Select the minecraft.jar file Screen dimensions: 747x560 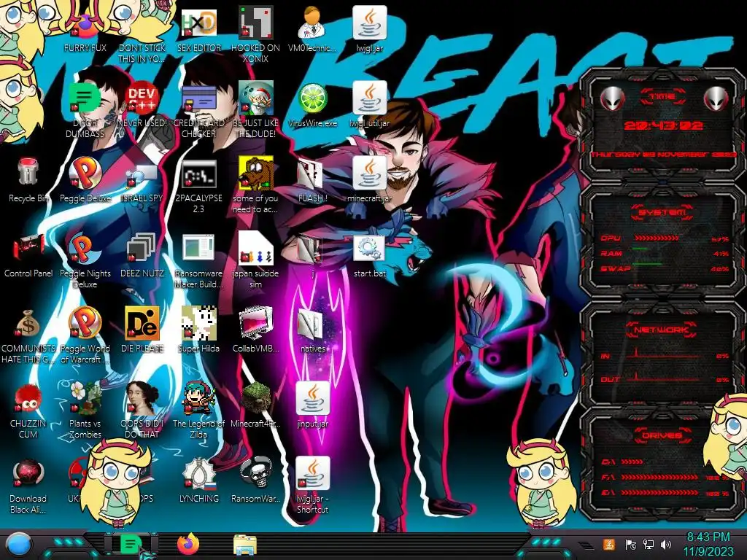[x=369, y=173]
